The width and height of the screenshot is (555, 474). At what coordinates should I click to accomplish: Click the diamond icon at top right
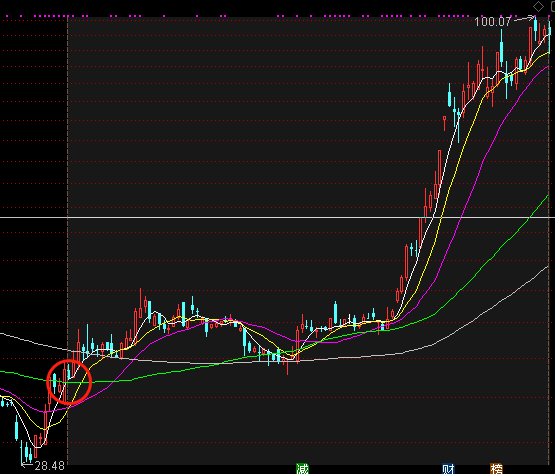[x=538, y=6]
